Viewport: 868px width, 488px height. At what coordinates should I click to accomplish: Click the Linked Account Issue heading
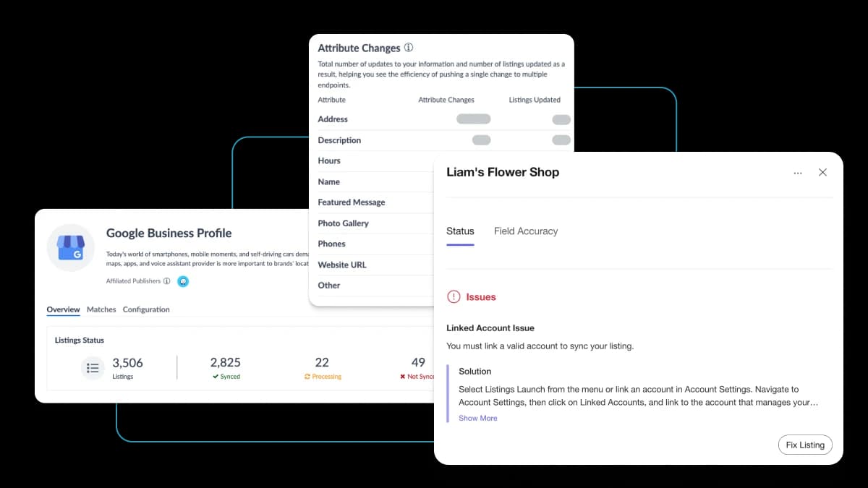[x=490, y=328]
